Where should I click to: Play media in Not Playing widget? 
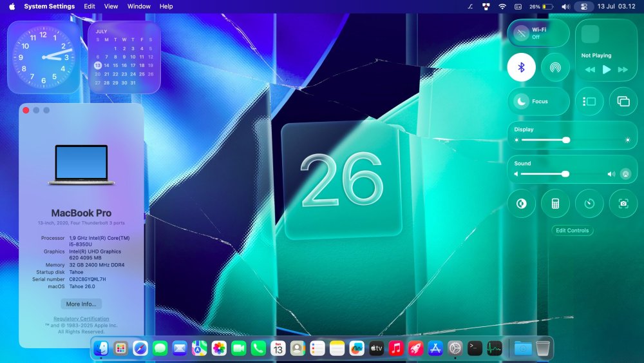pyautogui.click(x=606, y=70)
